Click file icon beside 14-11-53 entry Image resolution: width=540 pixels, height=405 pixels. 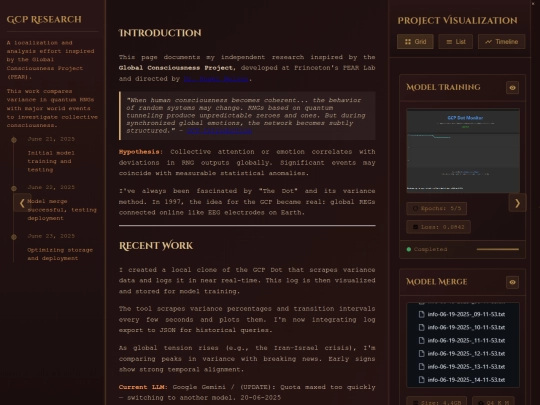[422, 380]
